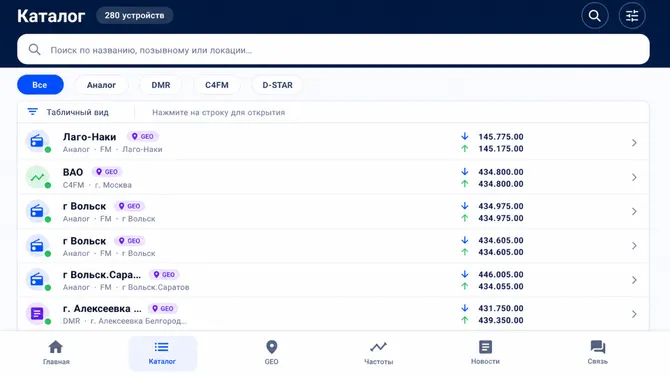Open the GEO badge on Лаго-Наки

[x=143, y=136]
